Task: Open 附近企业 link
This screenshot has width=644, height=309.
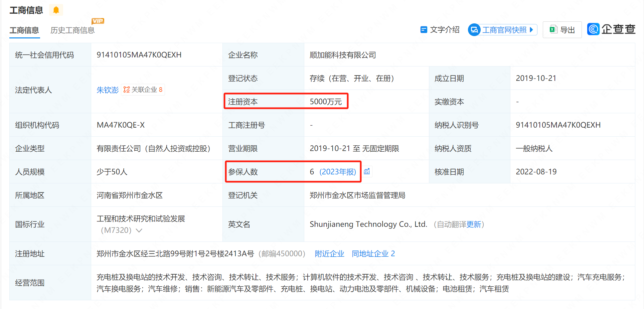Action: [x=329, y=254]
